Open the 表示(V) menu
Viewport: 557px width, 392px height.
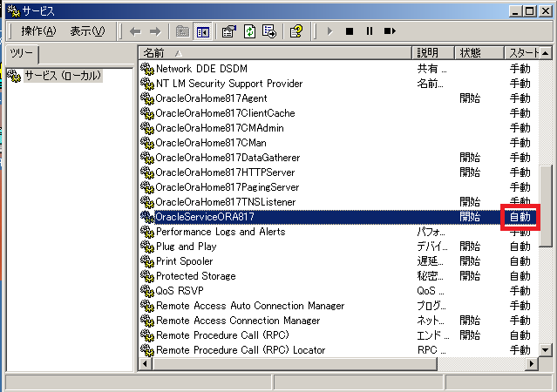(87, 31)
